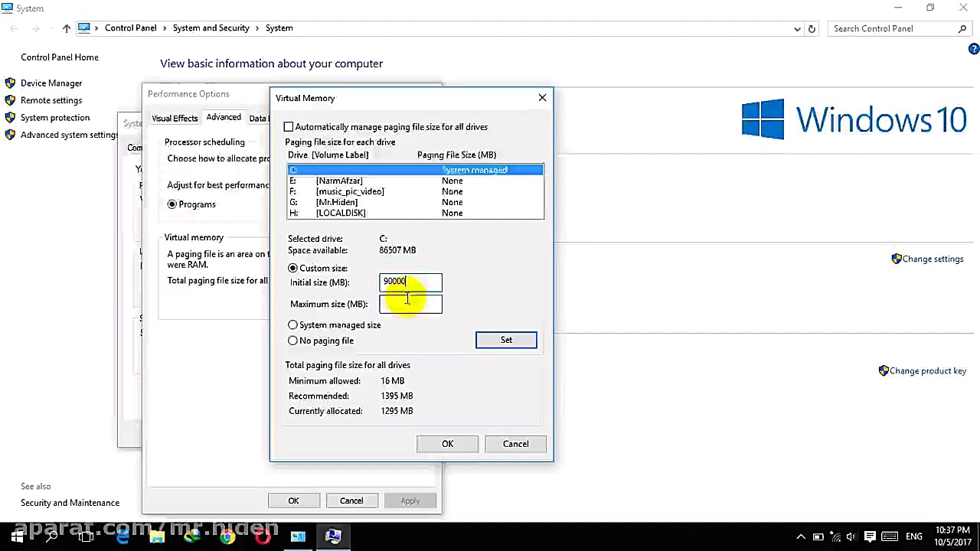
Task: Open address bar history dropdown
Action: pos(797,28)
